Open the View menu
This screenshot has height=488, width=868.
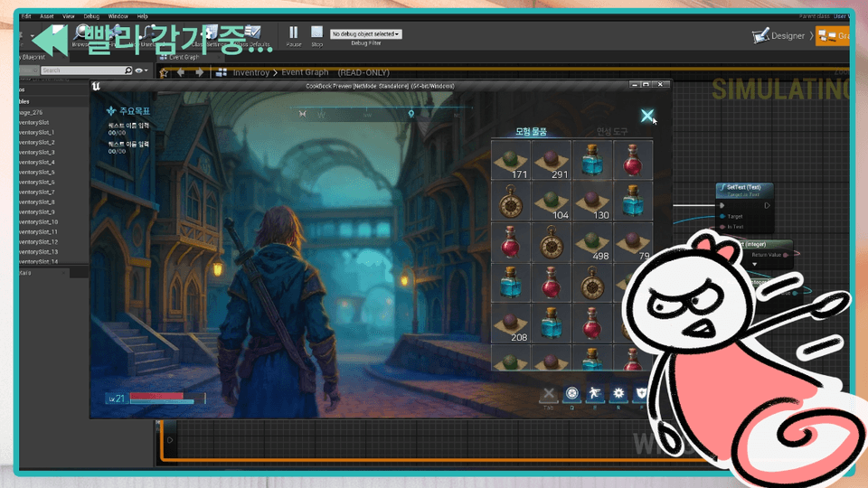pos(69,16)
